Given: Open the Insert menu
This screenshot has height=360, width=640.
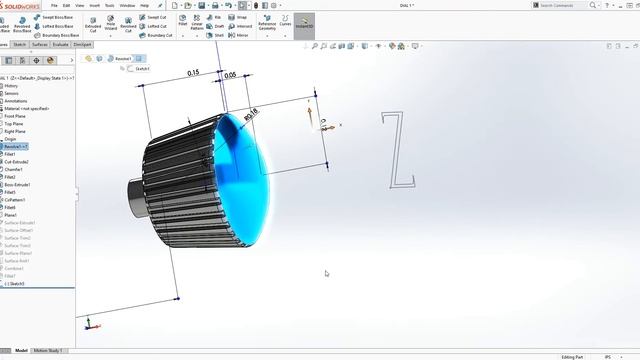Looking at the screenshot, I should [x=94, y=6].
